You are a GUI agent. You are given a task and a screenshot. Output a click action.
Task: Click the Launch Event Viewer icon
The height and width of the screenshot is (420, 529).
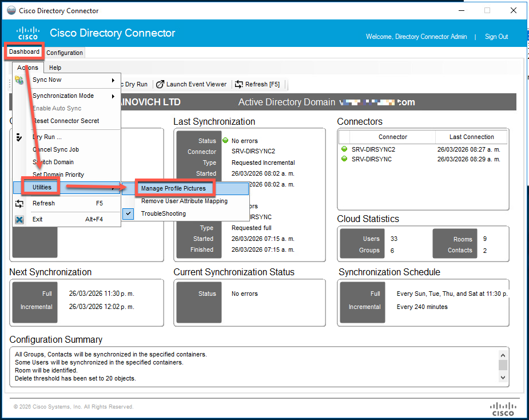pos(160,85)
